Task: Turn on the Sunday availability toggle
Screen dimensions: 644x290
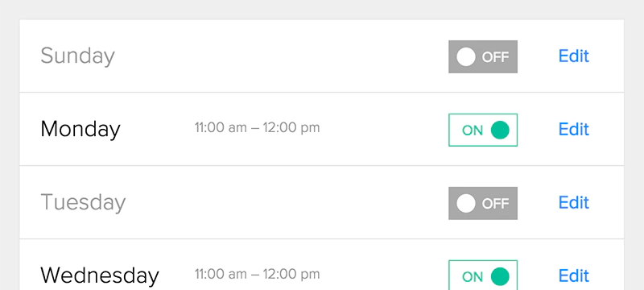Action: point(482,56)
